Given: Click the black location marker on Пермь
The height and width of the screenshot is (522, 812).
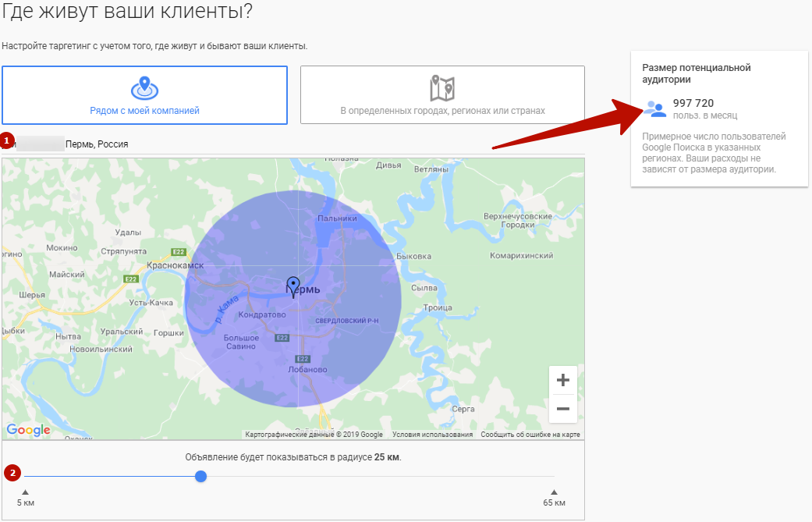Looking at the screenshot, I should point(293,287).
